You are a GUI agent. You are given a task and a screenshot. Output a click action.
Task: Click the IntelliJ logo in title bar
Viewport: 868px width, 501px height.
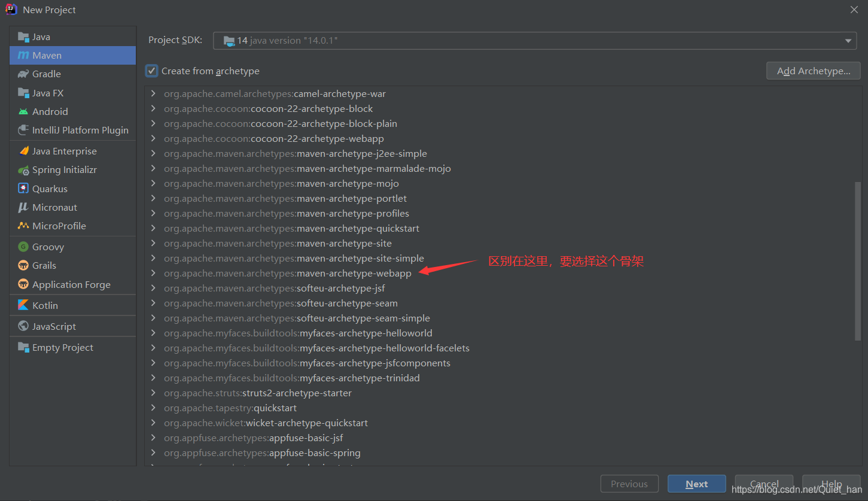pos(11,10)
